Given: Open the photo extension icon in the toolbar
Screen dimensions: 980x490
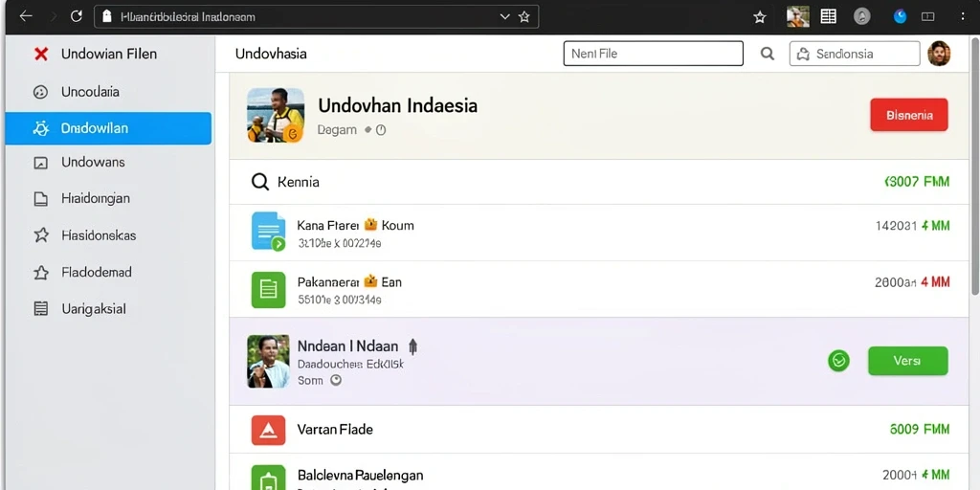Looking at the screenshot, I should 798,17.
